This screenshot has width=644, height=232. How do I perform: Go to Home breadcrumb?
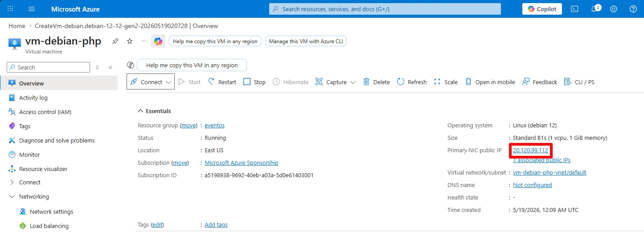[17, 26]
